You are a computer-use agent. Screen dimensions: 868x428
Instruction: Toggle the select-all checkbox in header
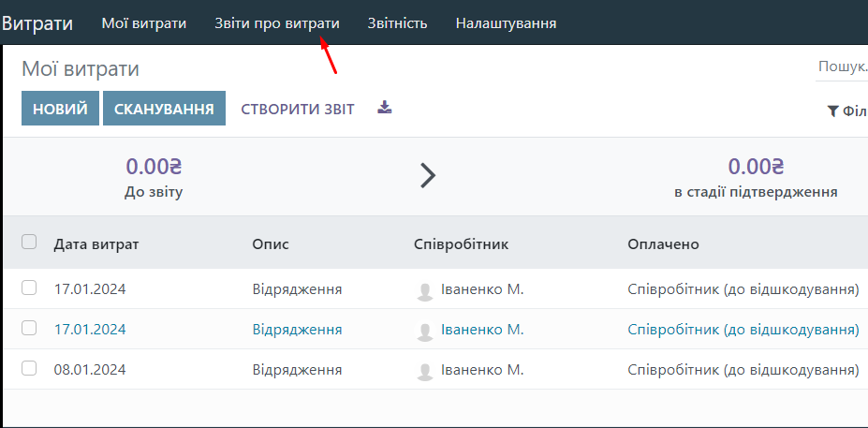click(29, 243)
